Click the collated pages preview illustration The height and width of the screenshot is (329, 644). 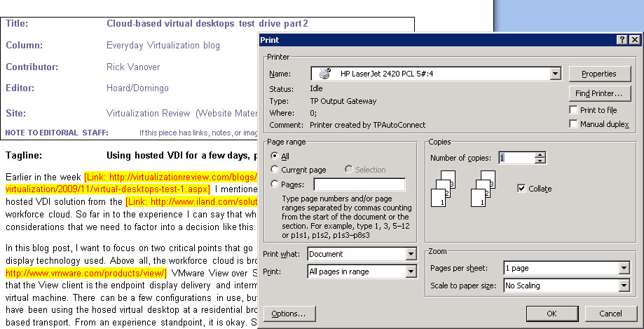click(463, 189)
